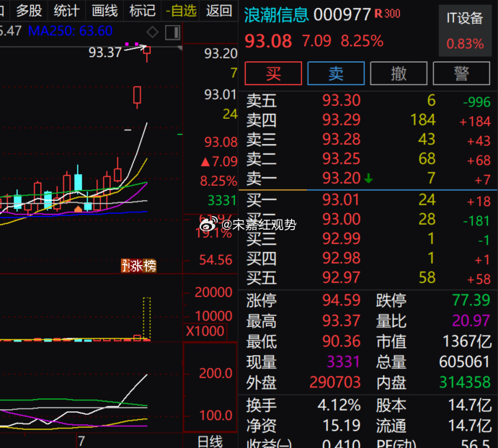
Task: Click the 日线 period label
Action: coord(210,442)
